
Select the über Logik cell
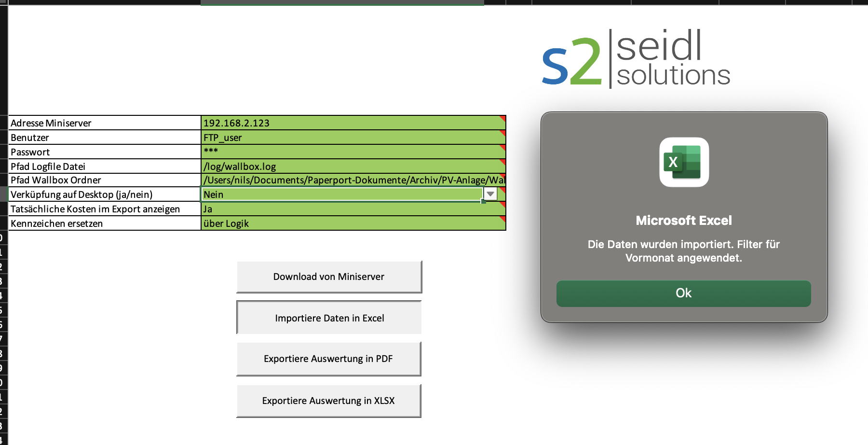353,223
